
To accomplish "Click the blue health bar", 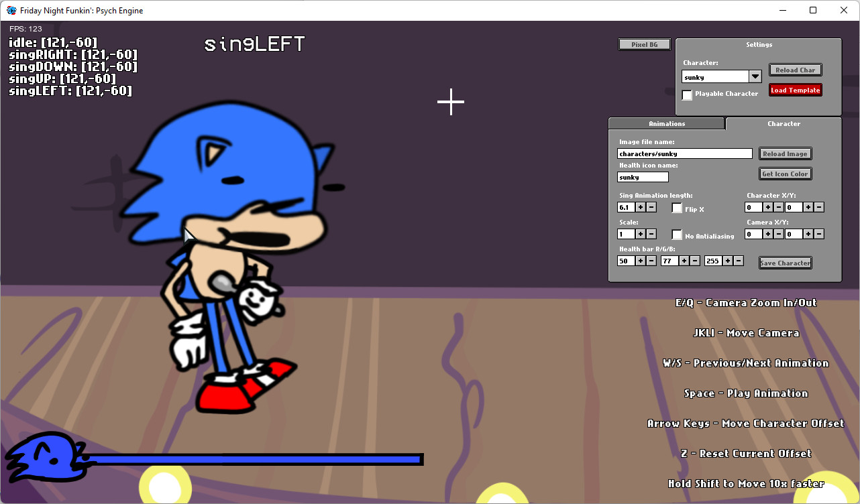I will point(254,459).
